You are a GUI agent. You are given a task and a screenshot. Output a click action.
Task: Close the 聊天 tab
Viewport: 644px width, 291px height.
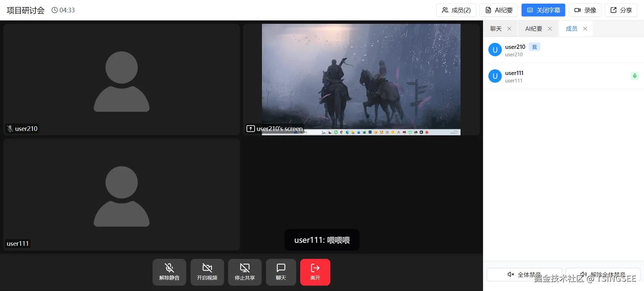click(x=509, y=29)
